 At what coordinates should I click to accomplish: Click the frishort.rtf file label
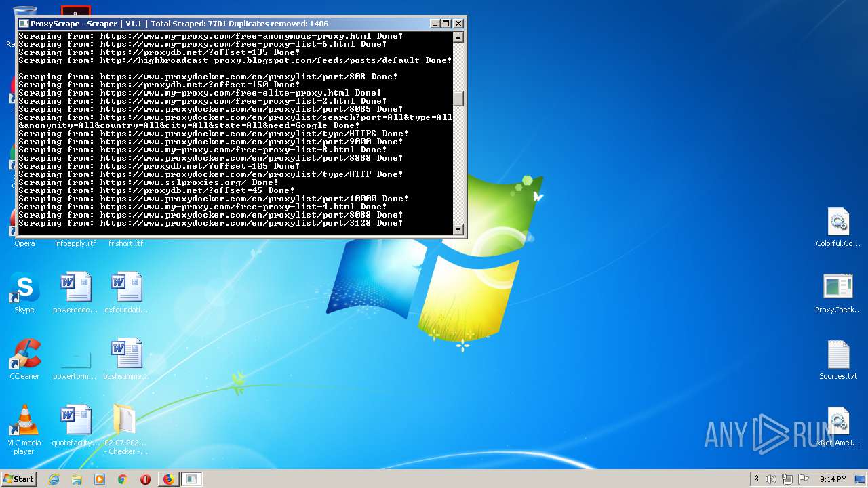tap(126, 243)
